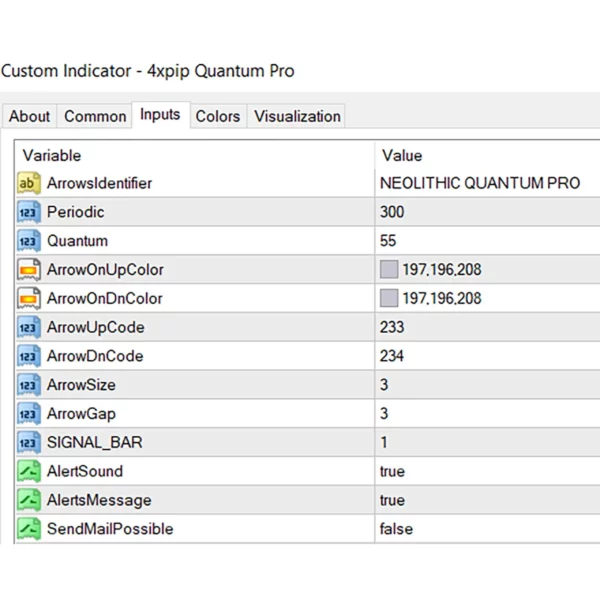Select the color icon beside ArrowOnDnColor
The height and width of the screenshot is (600, 600).
click(28, 299)
